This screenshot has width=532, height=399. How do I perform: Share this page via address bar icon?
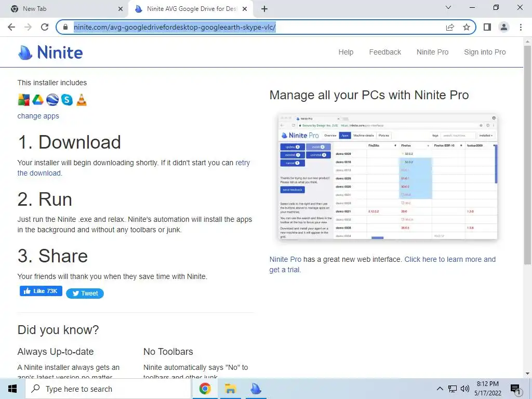pyautogui.click(x=450, y=27)
